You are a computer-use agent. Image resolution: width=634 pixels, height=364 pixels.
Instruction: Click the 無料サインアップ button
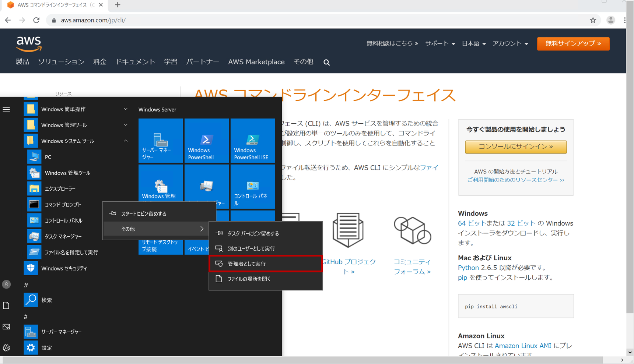(x=573, y=43)
